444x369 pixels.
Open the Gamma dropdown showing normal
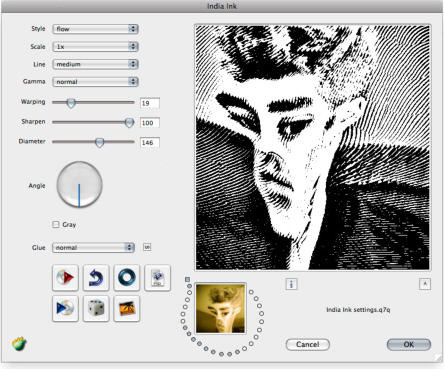pos(95,82)
